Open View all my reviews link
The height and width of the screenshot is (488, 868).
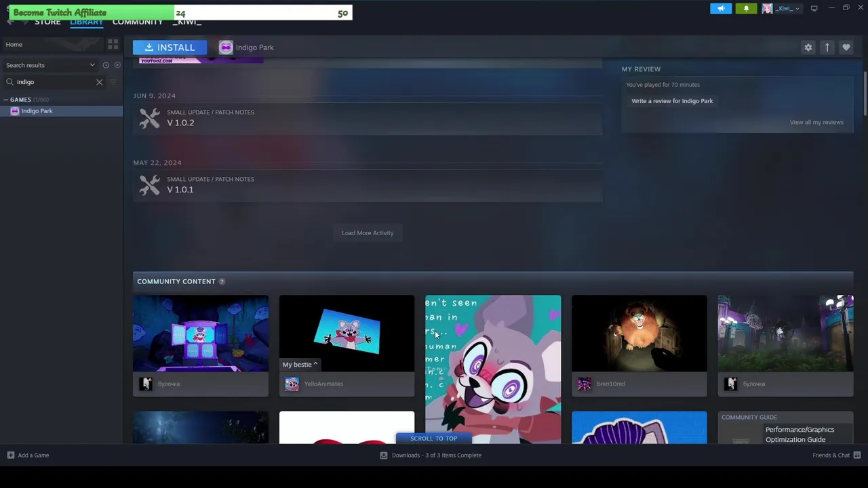point(816,122)
